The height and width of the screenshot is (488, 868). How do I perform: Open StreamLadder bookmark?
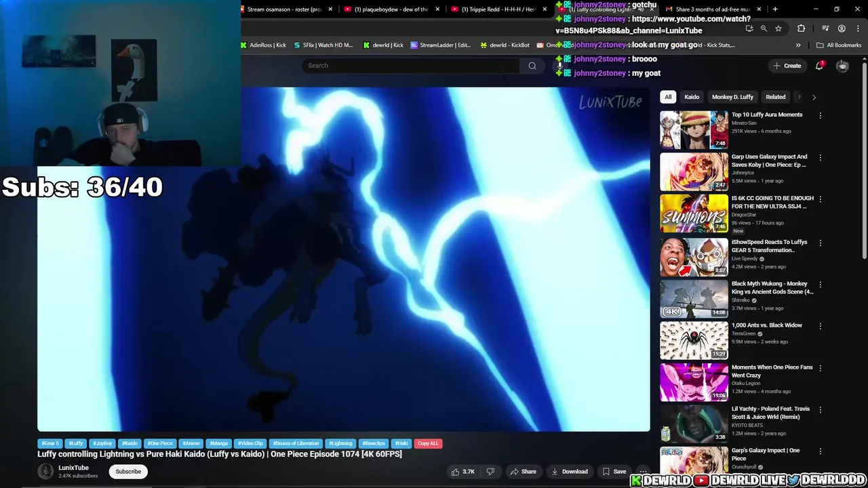point(440,45)
